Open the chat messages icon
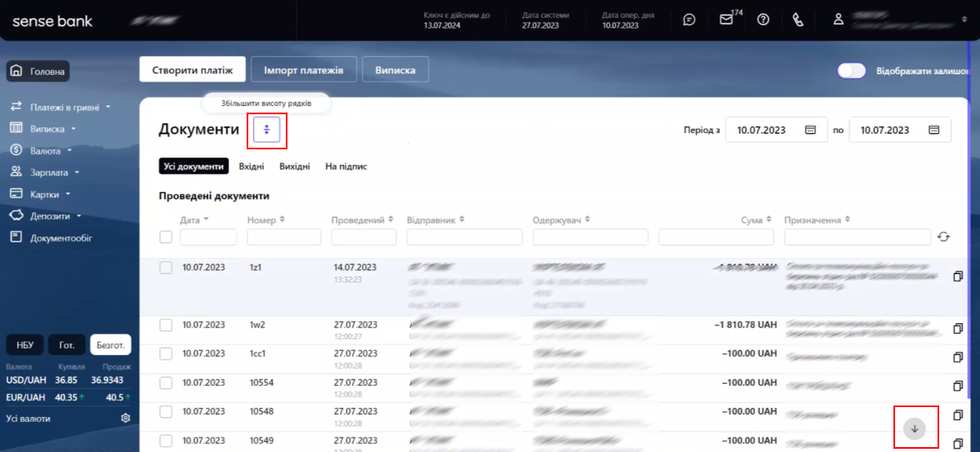This screenshot has width=980, height=452. pyautogui.click(x=689, y=20)
